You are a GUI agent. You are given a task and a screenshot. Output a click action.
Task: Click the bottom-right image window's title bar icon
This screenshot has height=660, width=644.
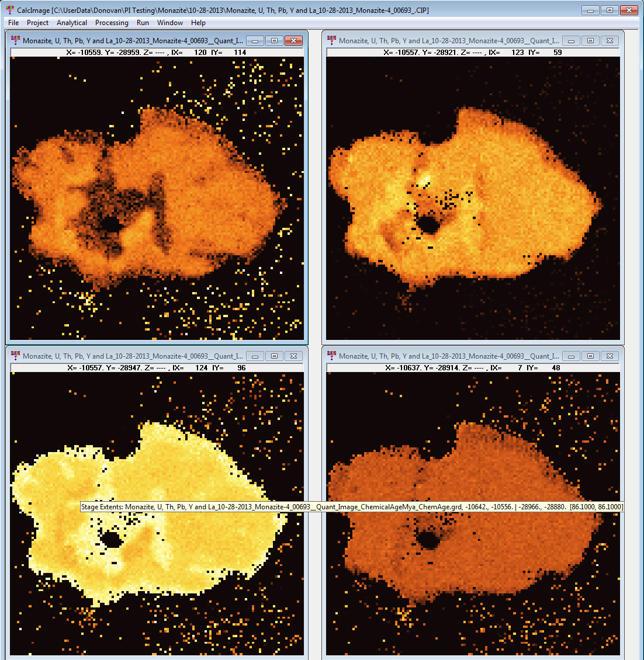(x=332, y=356)
